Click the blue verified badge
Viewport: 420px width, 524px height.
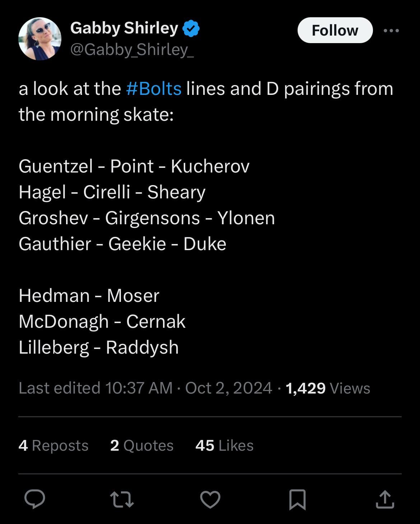tap(191, 29)
